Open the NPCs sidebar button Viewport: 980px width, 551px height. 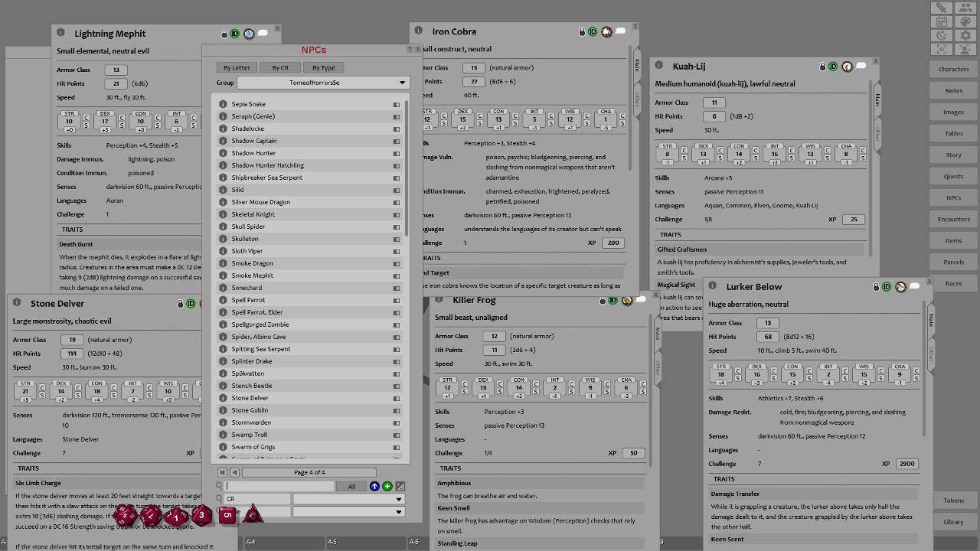coord(952,197)
